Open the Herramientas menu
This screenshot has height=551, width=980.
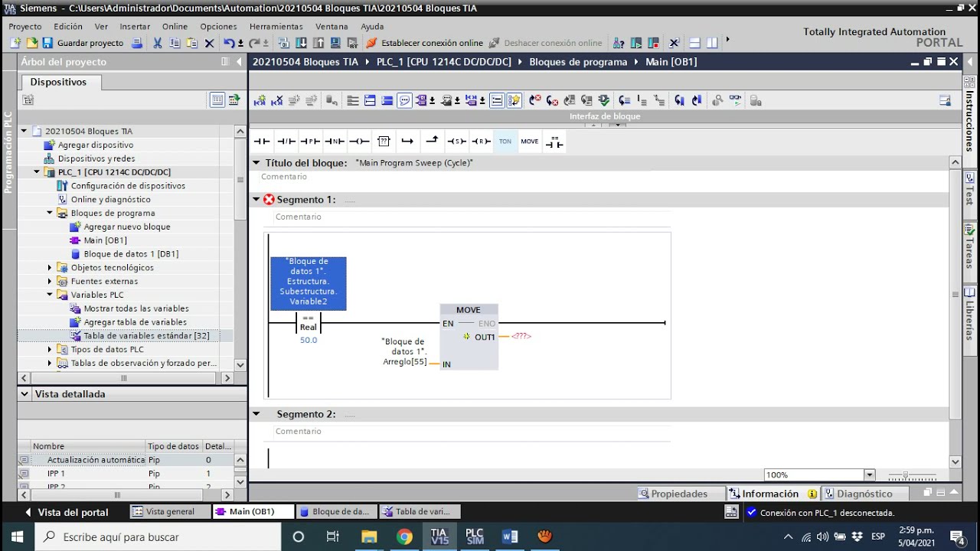click(276, 26)
